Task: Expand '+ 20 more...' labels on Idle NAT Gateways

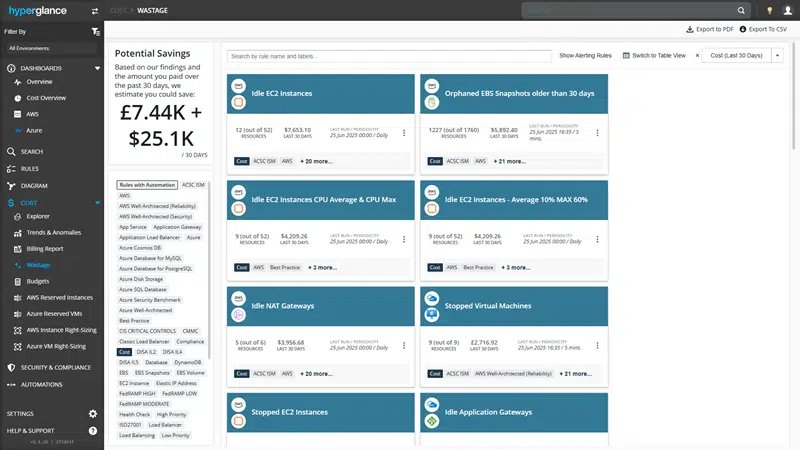Action: click(x=316, y=373)
